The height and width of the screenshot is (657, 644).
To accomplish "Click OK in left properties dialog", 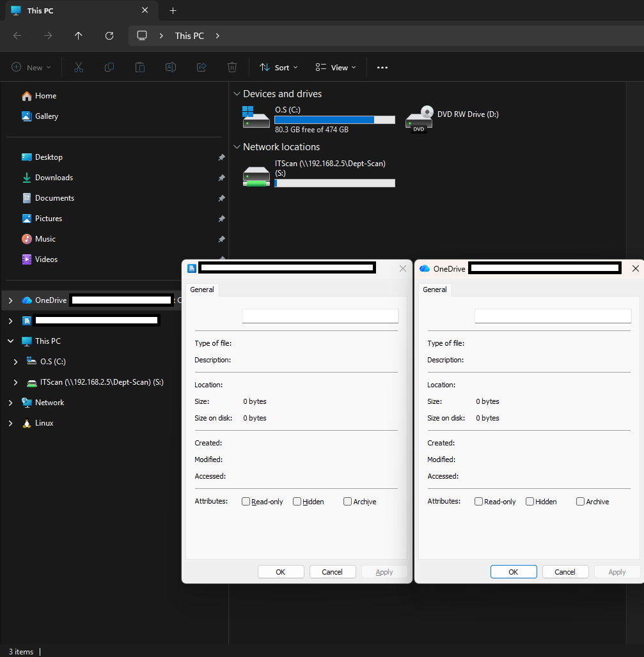I will (x=281, y=572).
